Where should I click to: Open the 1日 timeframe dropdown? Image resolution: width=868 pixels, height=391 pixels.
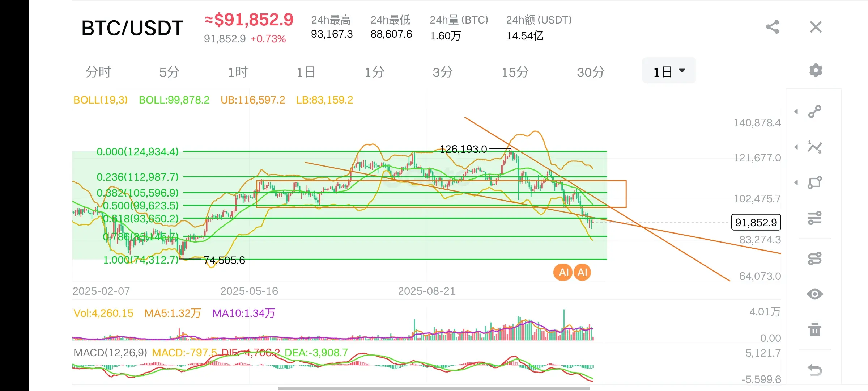point(669,71)
